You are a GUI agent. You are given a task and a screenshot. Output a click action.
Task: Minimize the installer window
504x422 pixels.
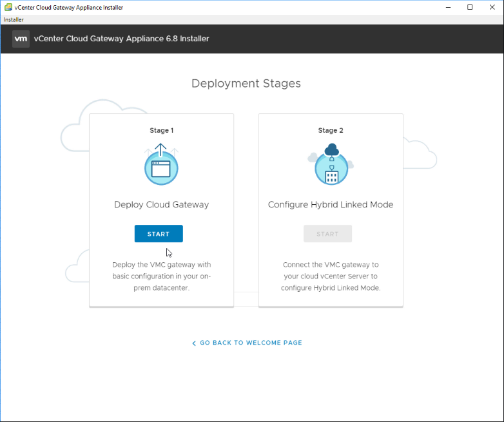point(448,7)
